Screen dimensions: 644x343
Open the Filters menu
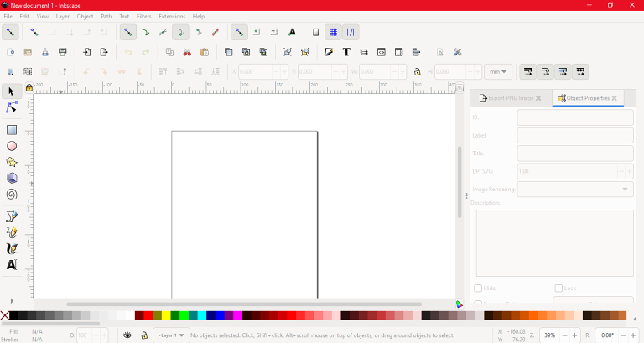tap(143, 16)
